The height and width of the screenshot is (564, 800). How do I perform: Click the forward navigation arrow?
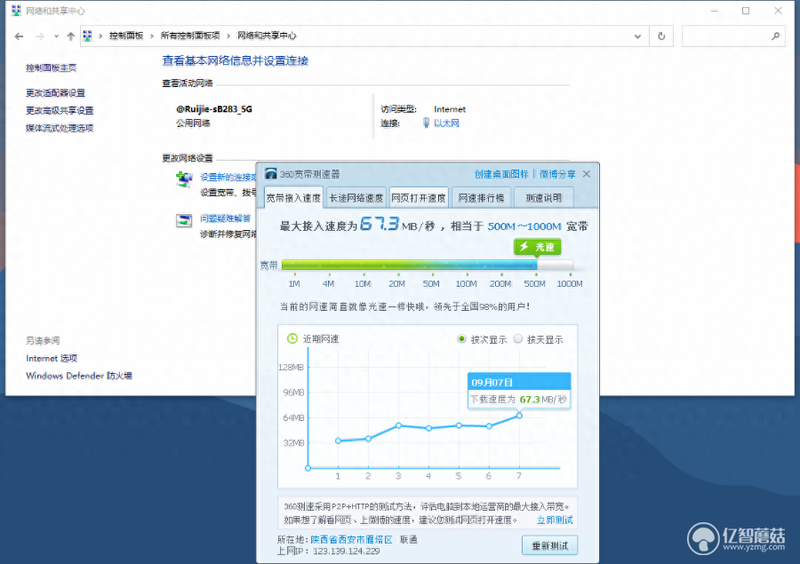(39, 36)
